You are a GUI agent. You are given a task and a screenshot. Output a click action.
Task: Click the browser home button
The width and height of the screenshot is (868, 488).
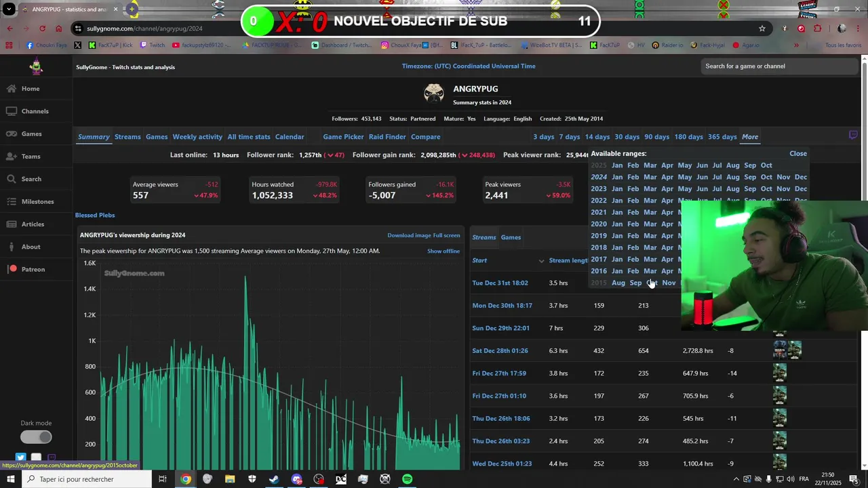pos(59,28)
